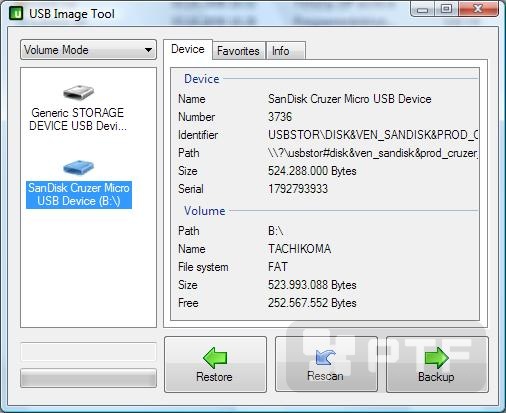
Task: Click the serial value 1792793933
Action: click(298, 189)
